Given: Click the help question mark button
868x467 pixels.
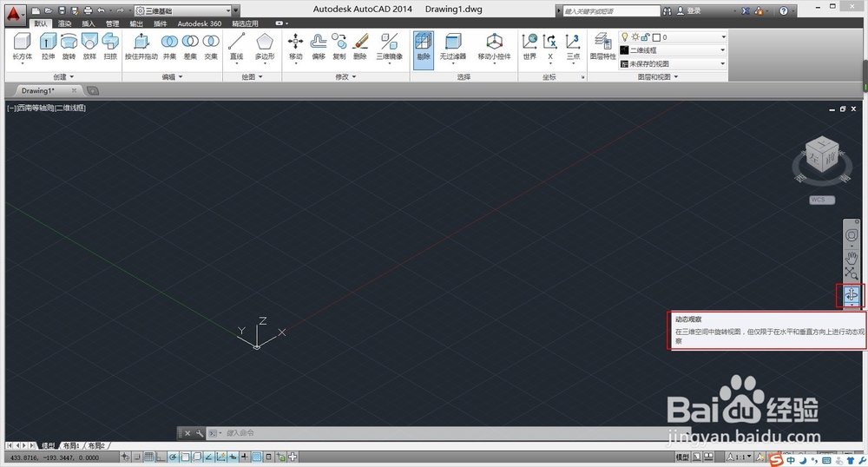Looking at the screenshot, I should 783,10.
